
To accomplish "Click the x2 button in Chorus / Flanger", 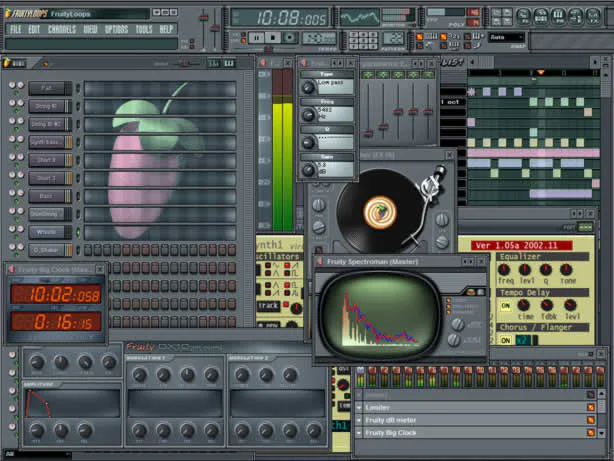I will (522, 340).
